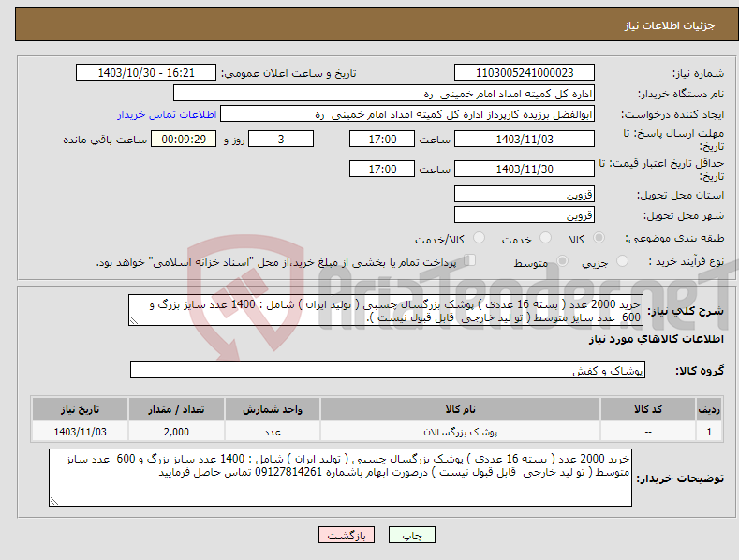The width and height of the screenshot is (739, 560).
Task: Select the جزیی purchase type radio
Action: click(x=622, y=260)
